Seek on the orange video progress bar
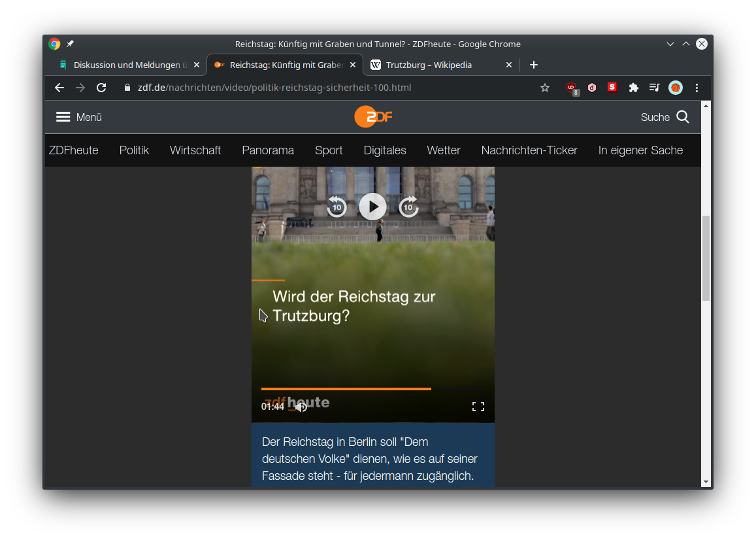Screen dimensions: 756x540 coord(373,389)
